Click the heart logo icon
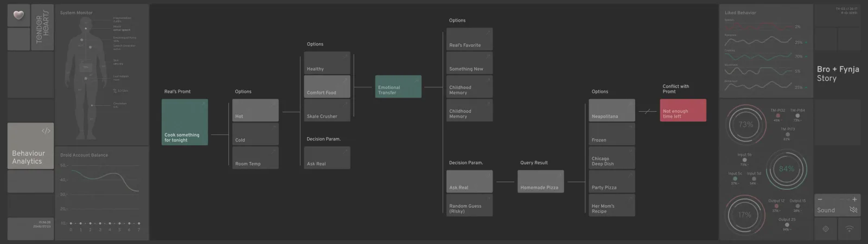Screen dimensions: 868x244 tap(18, 15)
